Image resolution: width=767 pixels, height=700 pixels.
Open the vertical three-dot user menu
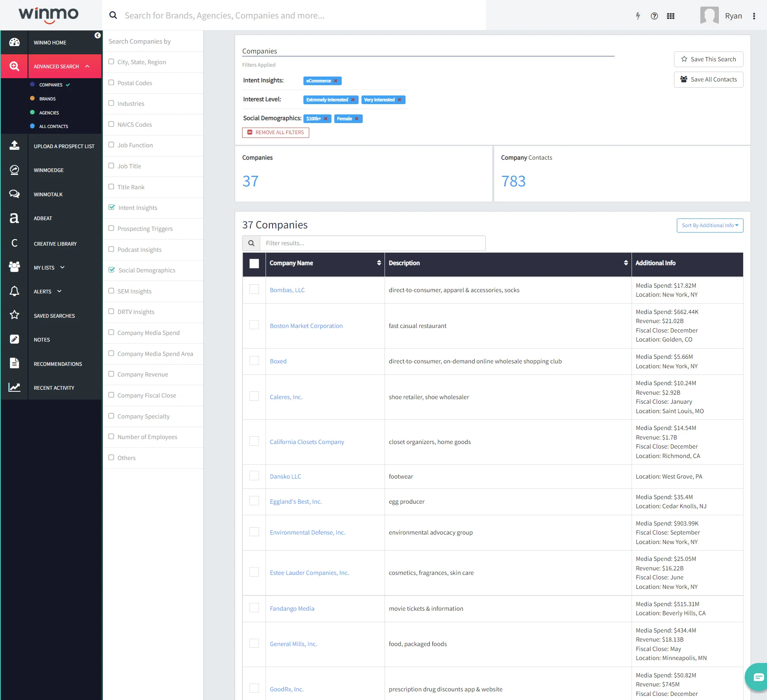tap(754, 16)
